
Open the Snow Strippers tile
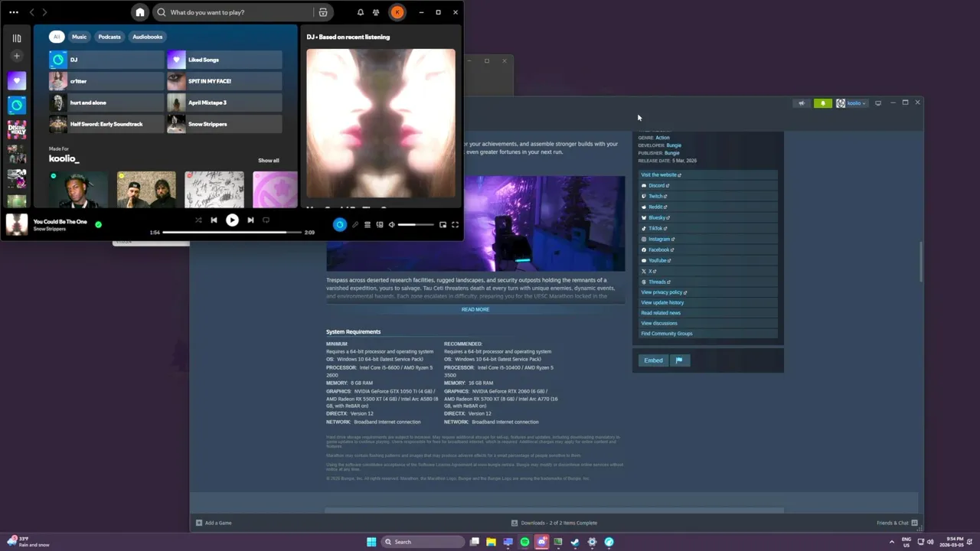(x=224, y=124)
